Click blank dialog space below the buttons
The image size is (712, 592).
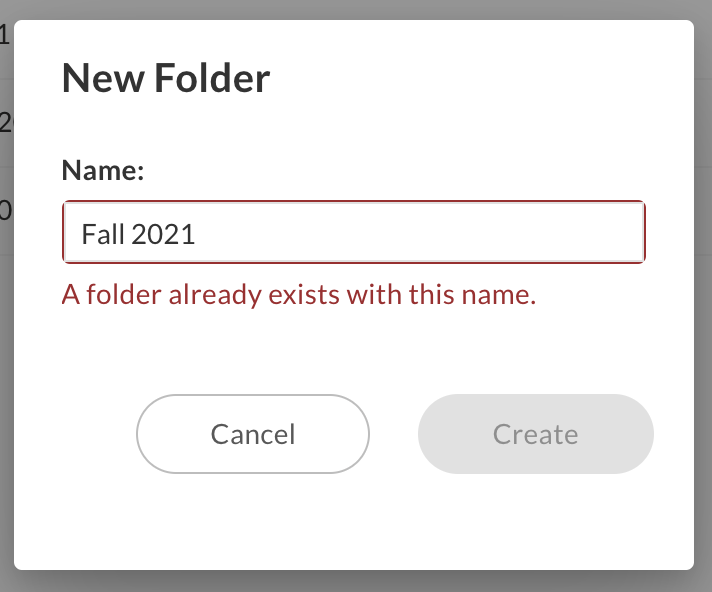point(356,525)
